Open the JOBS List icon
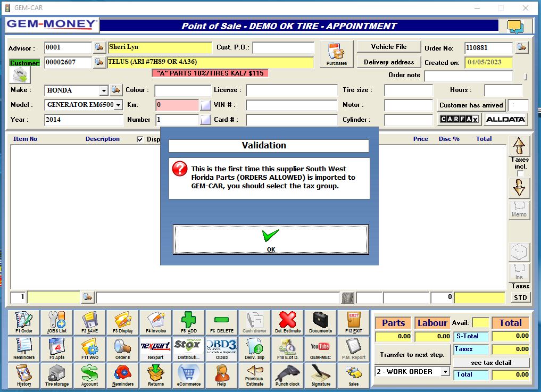The height and width of the screenshot is (392, 541). coord(56,323)
